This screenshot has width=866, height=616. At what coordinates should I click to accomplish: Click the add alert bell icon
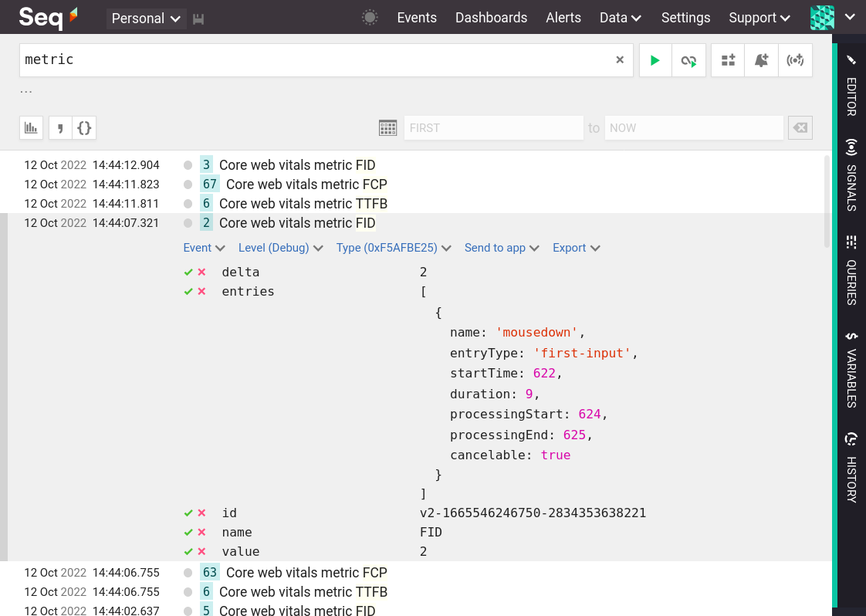pos(762,60)
